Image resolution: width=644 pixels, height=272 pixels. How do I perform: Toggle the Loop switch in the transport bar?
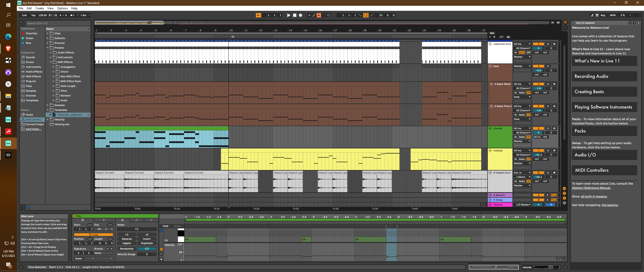(366, 15)
